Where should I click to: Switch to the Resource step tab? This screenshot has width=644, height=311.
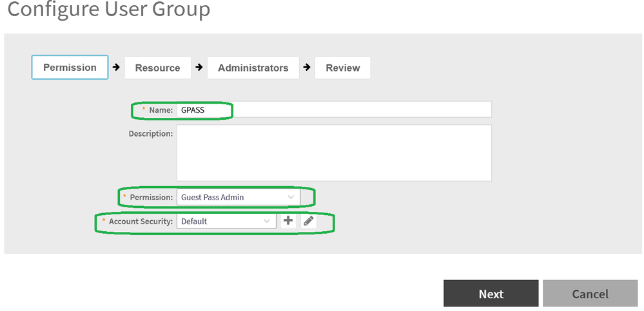[157, 68]
